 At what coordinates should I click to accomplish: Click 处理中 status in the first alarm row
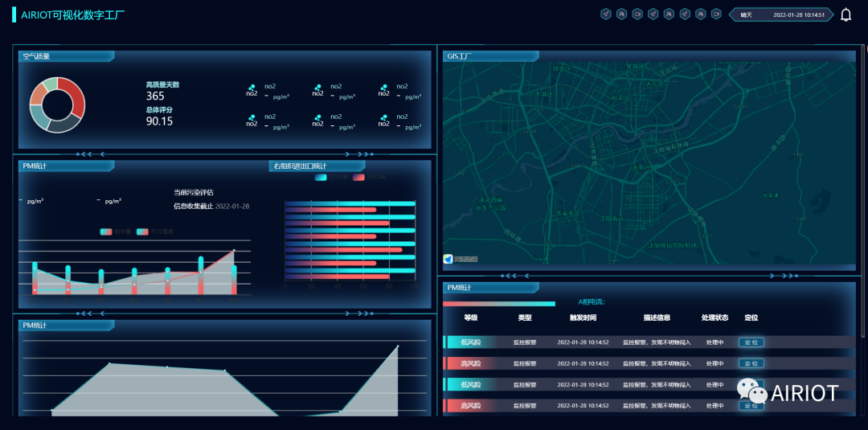pyautogui.click(x=714, y=342)
